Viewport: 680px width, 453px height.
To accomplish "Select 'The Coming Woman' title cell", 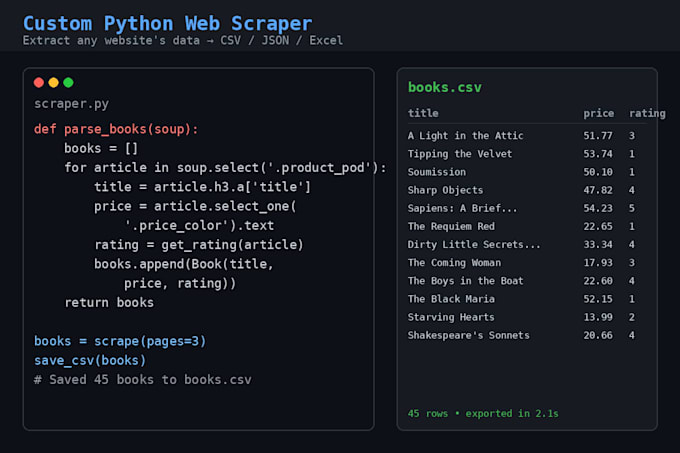I will [x=454, y=263].
